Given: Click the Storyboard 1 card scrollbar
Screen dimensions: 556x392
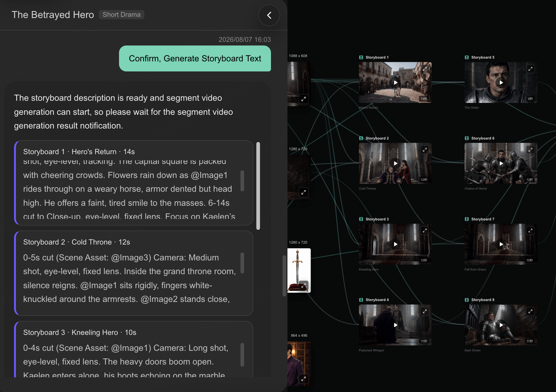Looking at the screenshot, I should (x=242, y=181).
